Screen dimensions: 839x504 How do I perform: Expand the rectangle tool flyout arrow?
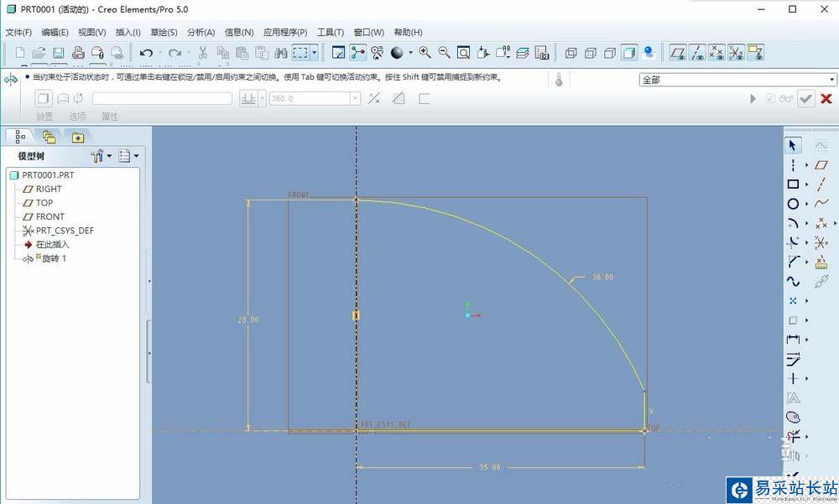tap(807, 184)
